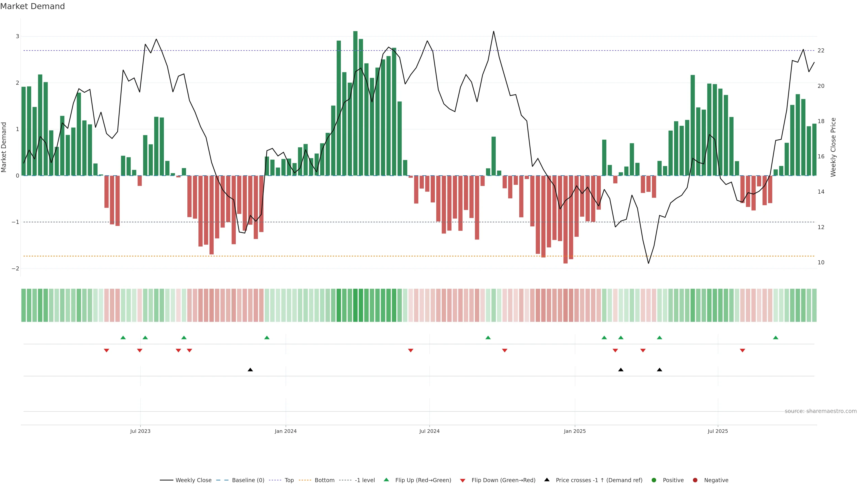Click the Jan 2025 x-axis label

pyautogui.click(x=575, y=431)
